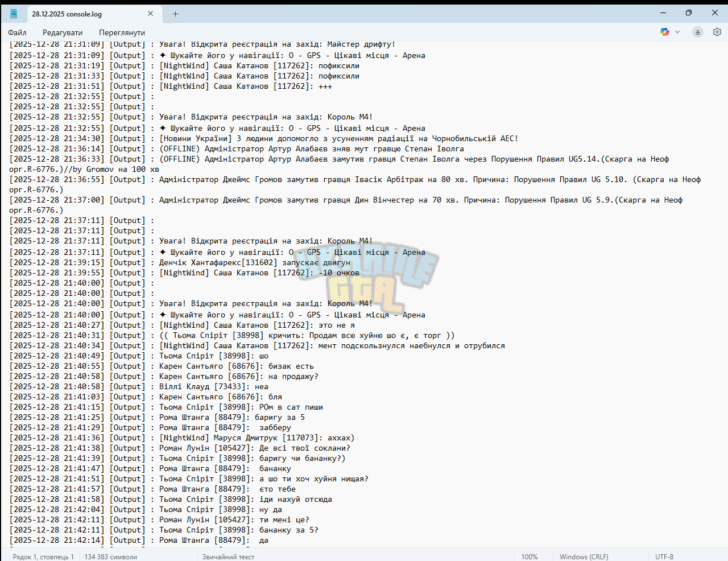Image resolution: width=728 pixels, height=561 pixels.
Task: Click the line 'Саша Катанов [117262]: это не я'
Action: click(x=182, y=325)
